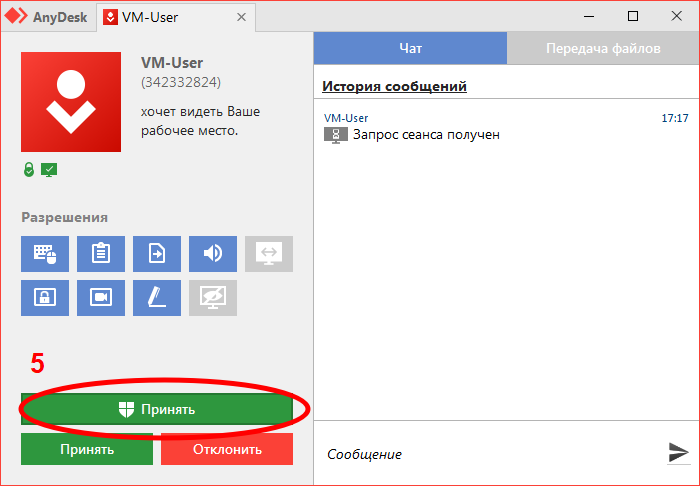Click the VM-User red avatar image
The image size is (700, 486).
pos(71,102)
